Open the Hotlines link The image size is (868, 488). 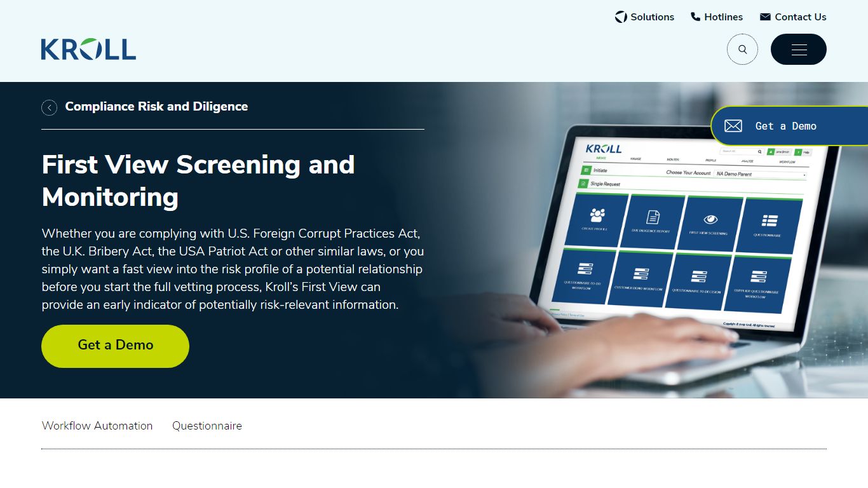tap(717, 17)
